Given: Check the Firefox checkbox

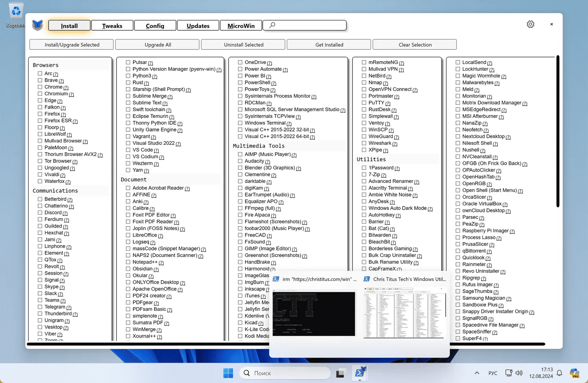Looking at the screenshot, I should pyautogui.click(x=40, y=114).
